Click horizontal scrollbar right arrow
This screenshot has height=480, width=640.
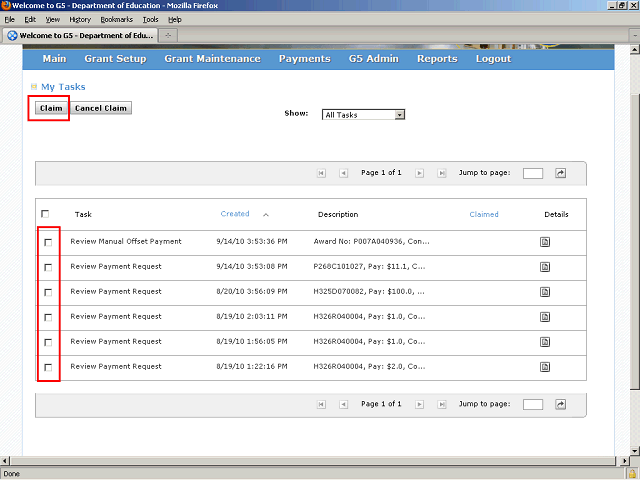[x=624, y=461]
